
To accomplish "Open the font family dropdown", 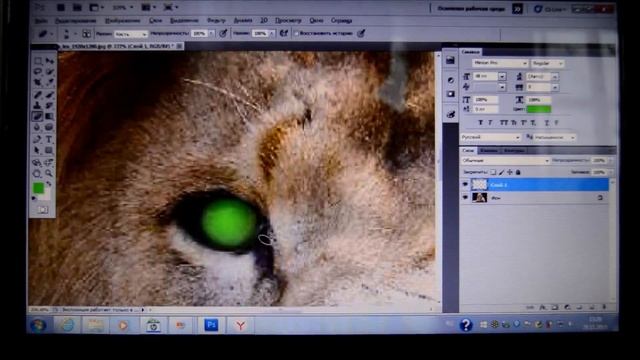I will 500,63.
